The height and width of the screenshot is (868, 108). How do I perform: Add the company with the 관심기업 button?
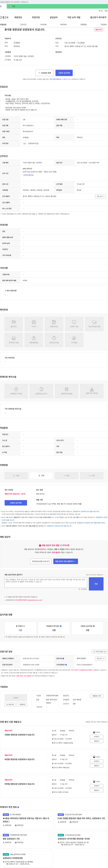pos(10,705)
